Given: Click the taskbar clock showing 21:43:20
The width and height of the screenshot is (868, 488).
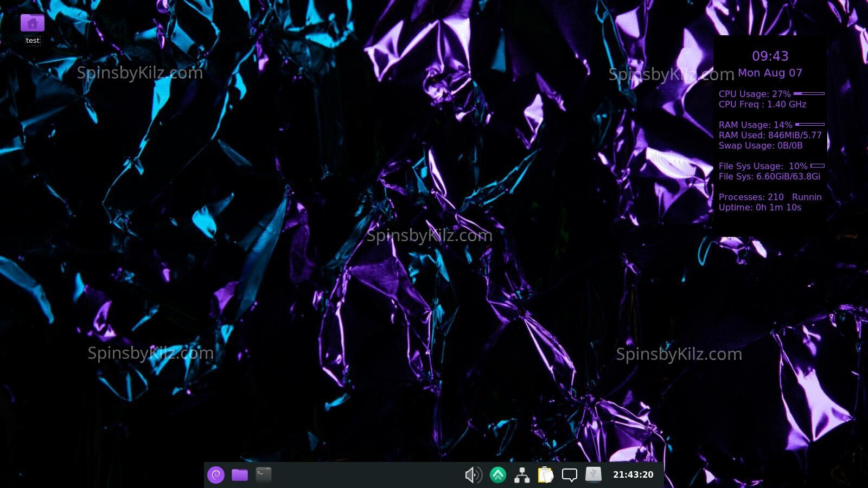Looking at the screenshot, I should (x=633, y=474).
